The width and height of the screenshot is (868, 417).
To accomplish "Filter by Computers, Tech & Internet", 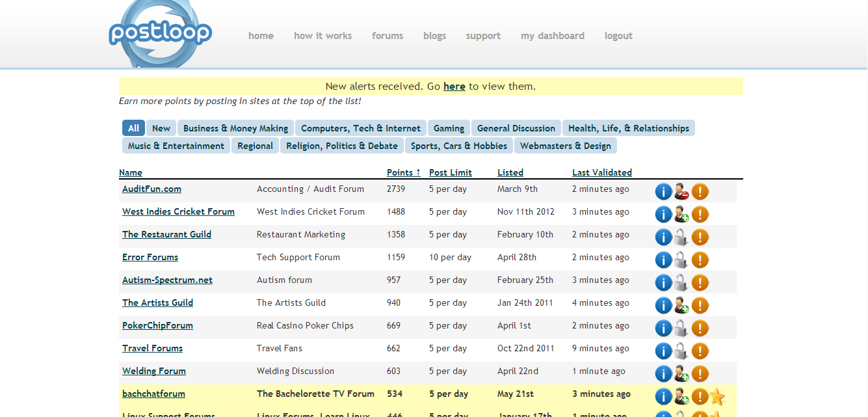I will [x=361, y=128].
